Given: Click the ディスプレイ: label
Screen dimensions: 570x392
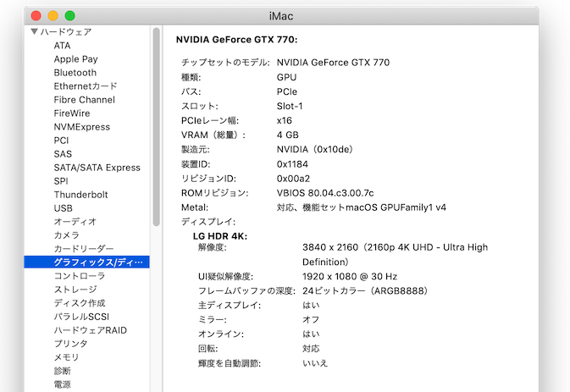Looking at the screenshot, I should (208, 222).
